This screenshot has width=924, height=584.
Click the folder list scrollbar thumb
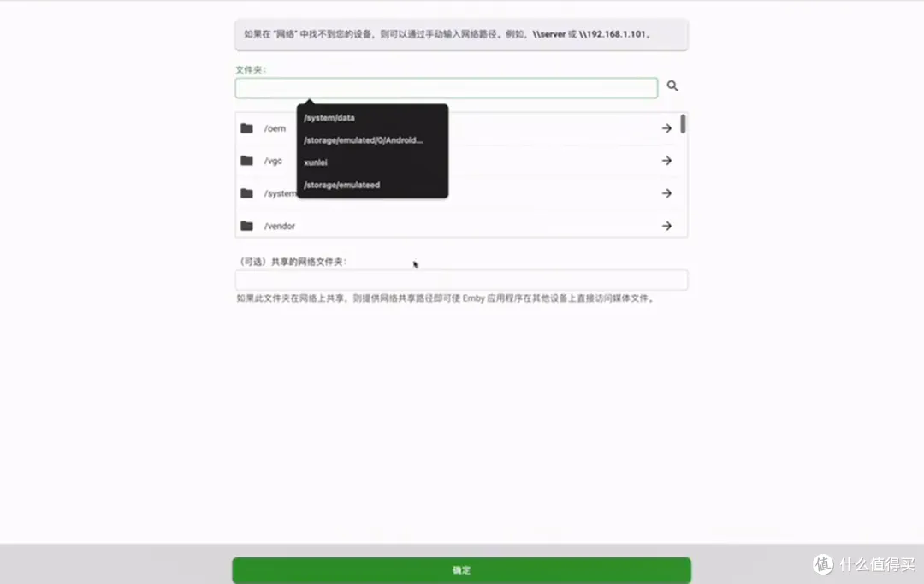coord(683,124)
